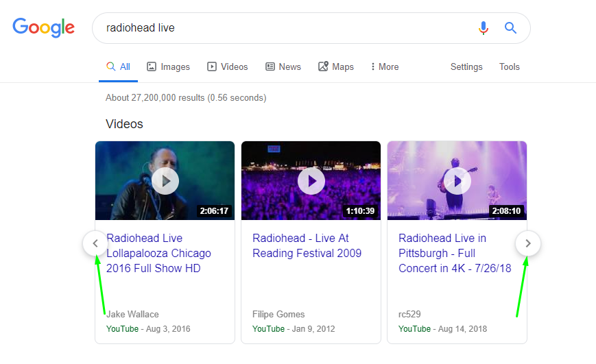Image resolution: width=596 pixels, height=364 pixels.
Task: Click the blue search magnifier button
Action: tap(510, 27)
